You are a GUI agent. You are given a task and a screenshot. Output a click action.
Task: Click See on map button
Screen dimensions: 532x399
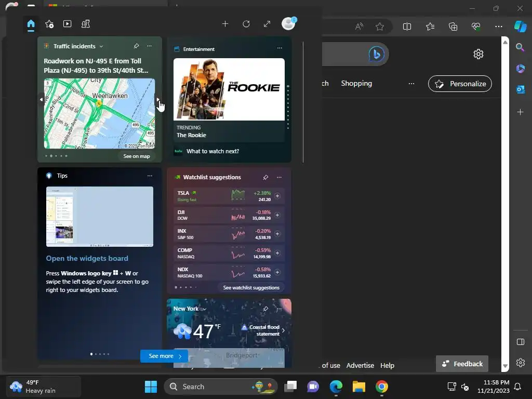pos(137,156)
